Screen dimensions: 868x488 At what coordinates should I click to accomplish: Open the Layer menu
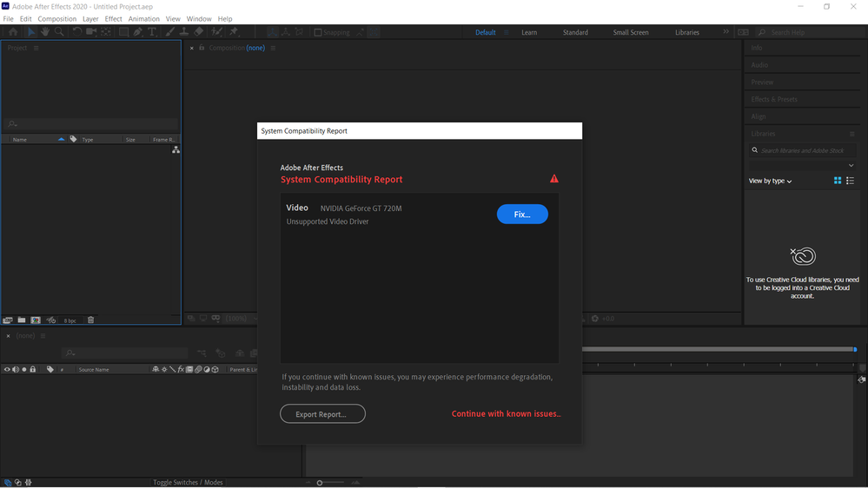tap(90, 19)
